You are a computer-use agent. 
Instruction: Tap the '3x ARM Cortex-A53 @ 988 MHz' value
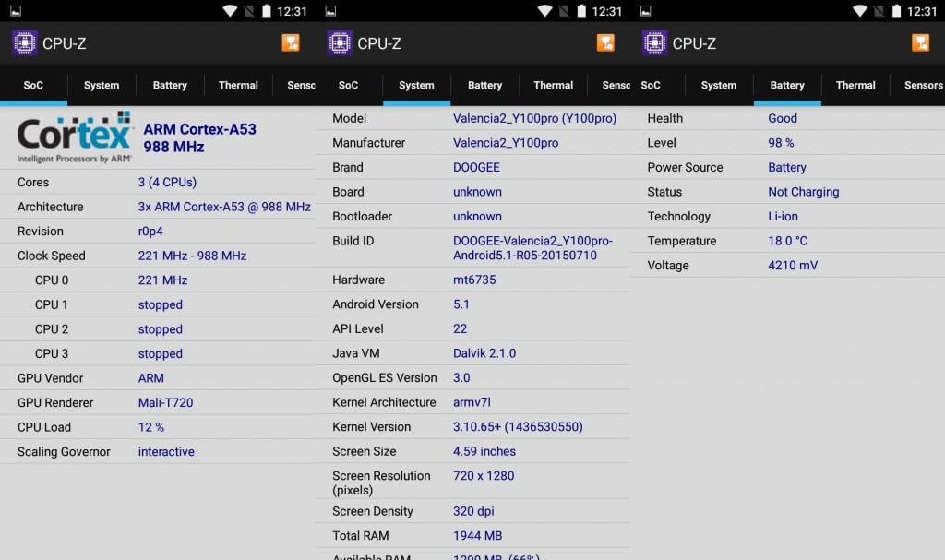click(x=224, y=207)
